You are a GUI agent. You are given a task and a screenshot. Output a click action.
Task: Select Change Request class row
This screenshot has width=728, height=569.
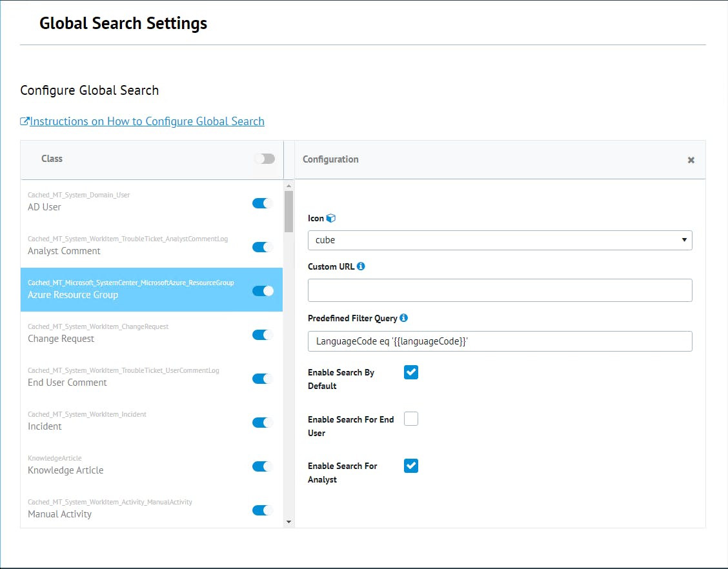tap(129, 334)
